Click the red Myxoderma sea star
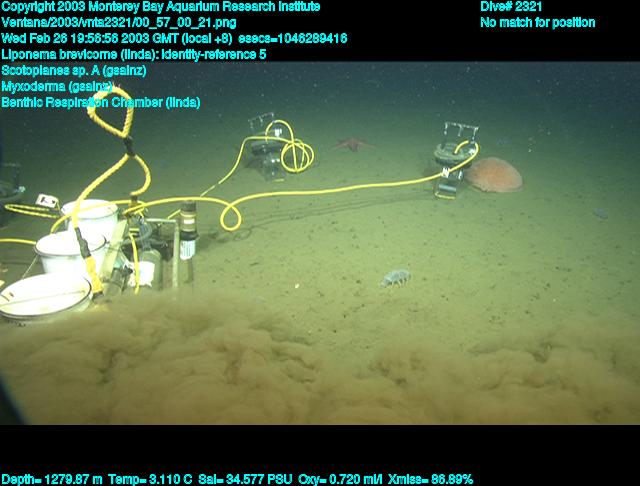 pyautogui.click(x=352, y=144)
